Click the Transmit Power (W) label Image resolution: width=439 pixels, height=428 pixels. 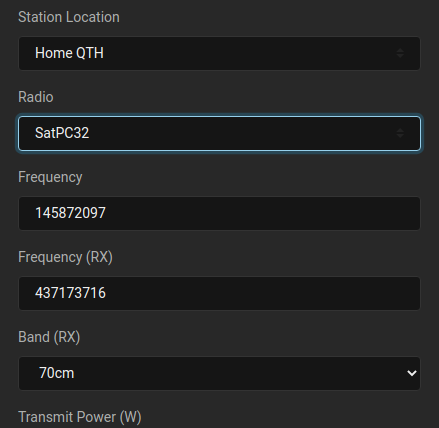click(x=80, y=417)
